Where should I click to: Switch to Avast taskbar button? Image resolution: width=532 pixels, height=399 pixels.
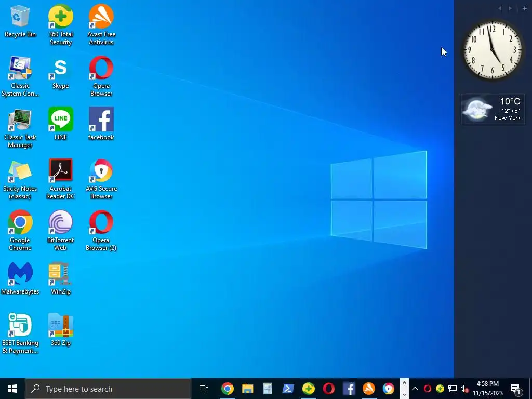(x=369, y=389)
